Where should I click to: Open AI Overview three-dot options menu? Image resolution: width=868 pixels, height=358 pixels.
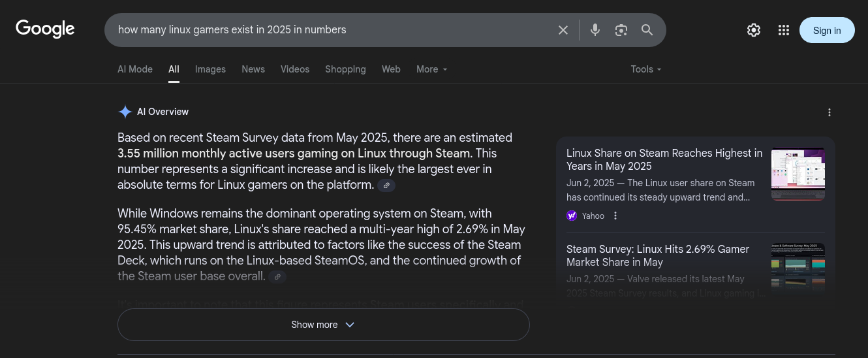(829, 112)
